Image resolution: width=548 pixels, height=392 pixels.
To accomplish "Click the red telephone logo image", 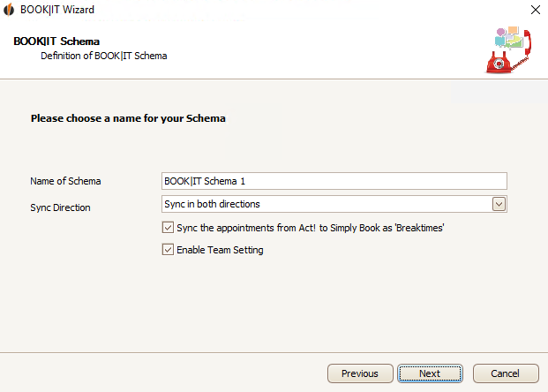I will (508, 52).
